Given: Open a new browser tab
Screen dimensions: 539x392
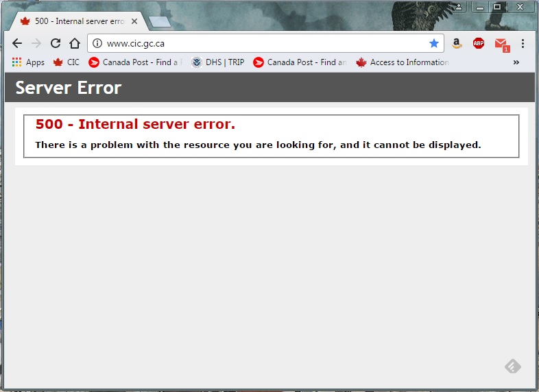Looking at the screenshot, I should (x=159, y=22).
